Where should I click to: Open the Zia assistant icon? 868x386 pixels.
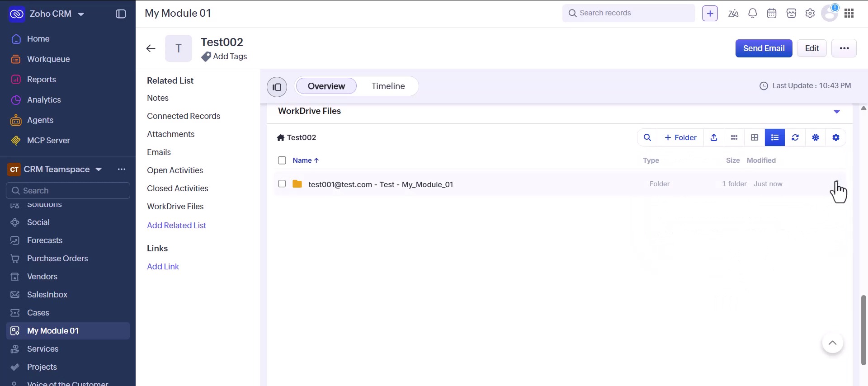point(733,14)
